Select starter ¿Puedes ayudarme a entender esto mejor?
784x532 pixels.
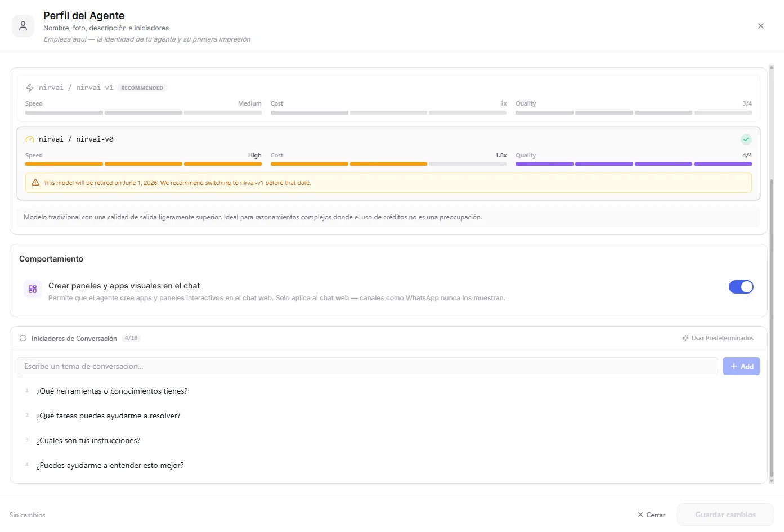tap(110, 465)
